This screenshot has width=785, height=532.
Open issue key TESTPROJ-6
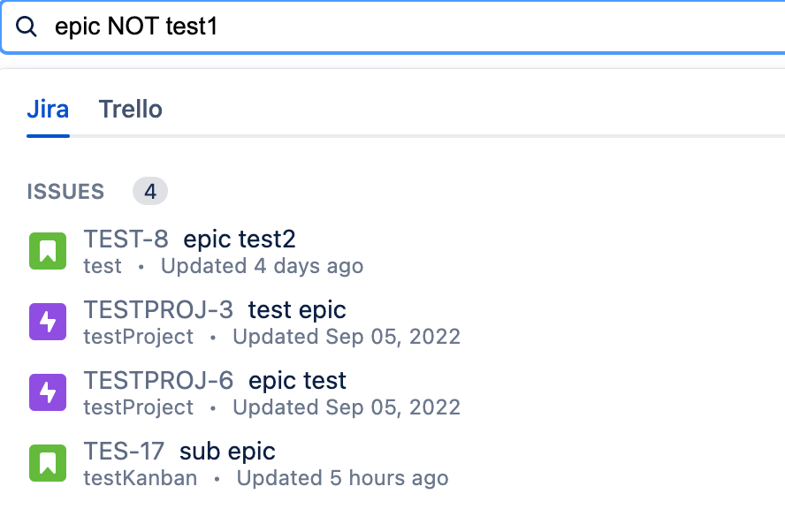[x=158, y=380]
